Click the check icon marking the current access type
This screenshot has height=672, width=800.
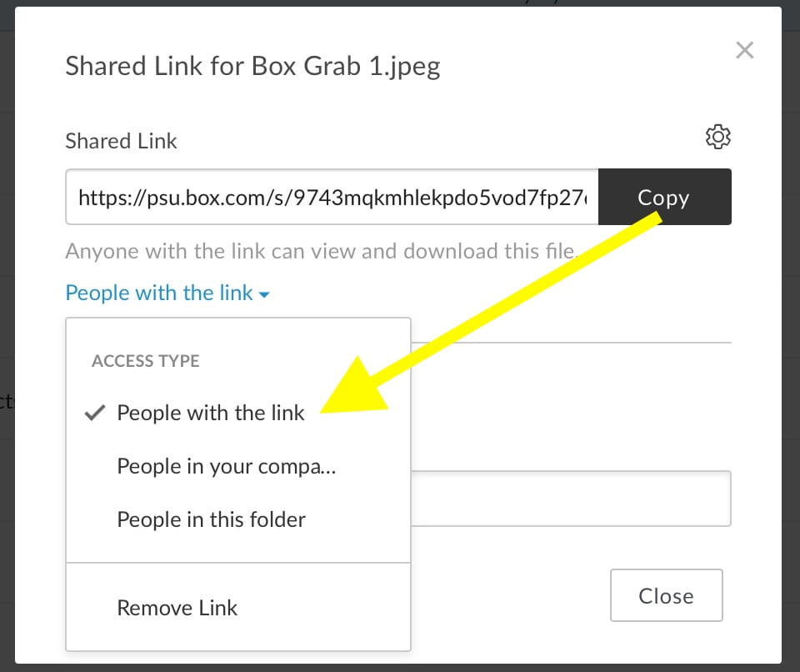pyautogui.click(x=94, y=412)
